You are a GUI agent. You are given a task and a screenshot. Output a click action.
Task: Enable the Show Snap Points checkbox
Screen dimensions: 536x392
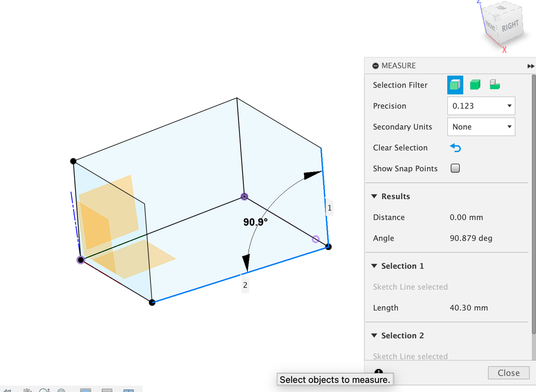[x=455, y=169]
